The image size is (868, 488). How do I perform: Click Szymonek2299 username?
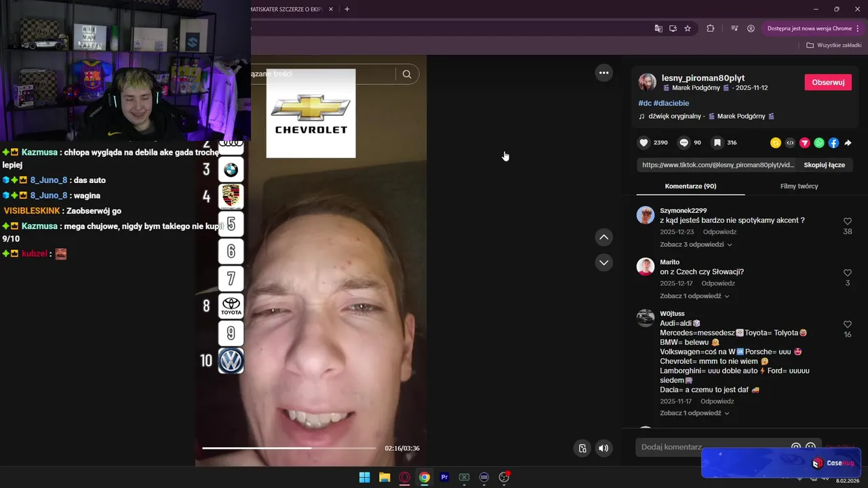[683, 211]
